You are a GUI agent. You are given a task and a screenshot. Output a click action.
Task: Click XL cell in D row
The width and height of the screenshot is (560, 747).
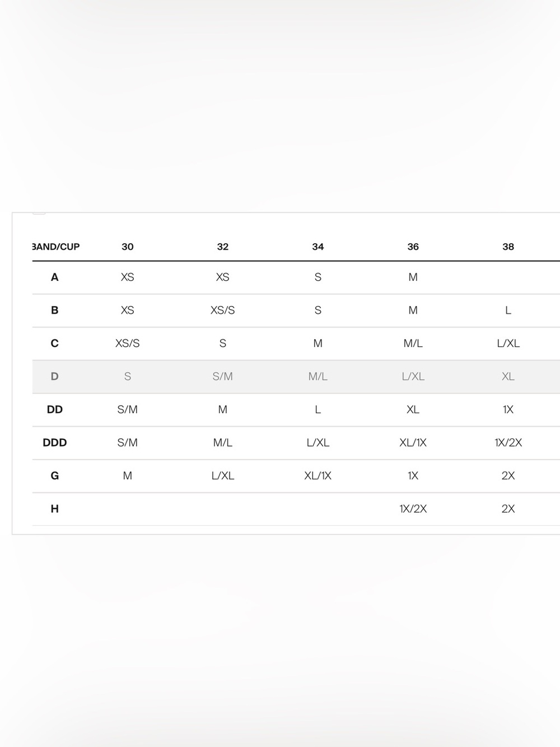click(508, 376)
